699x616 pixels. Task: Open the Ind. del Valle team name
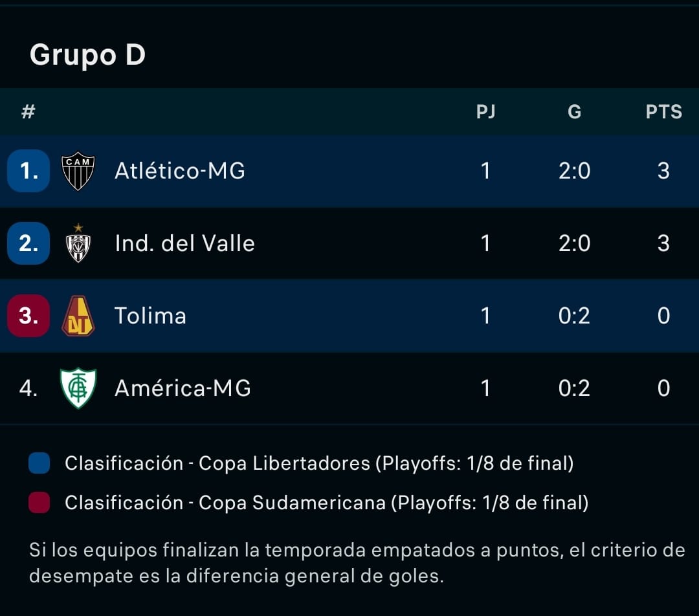tap(184, 244)
